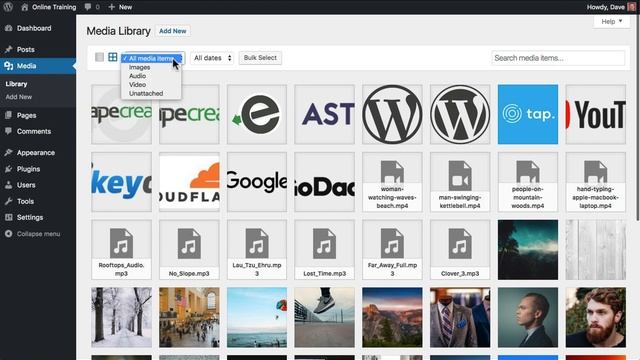This screenshot has width=640, height=360.
Task: Click the Appearance paintbrush icon
Action: [x=9, y=153]
